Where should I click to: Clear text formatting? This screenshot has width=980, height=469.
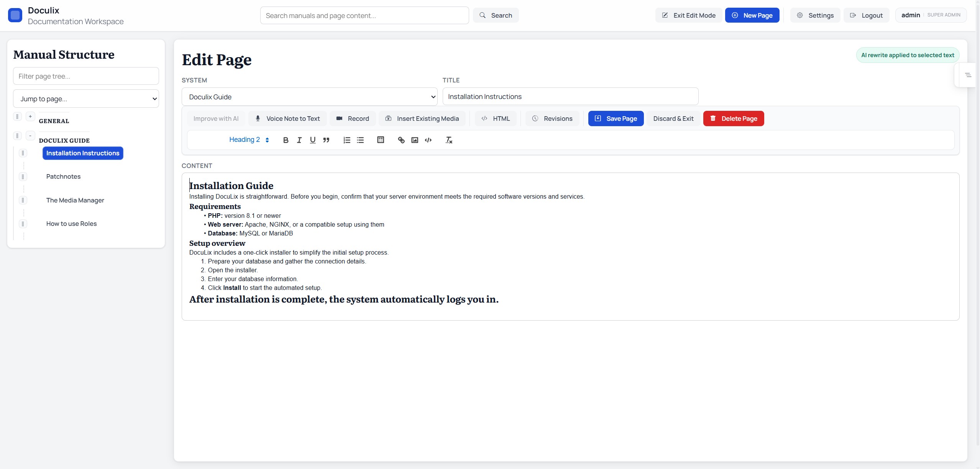pyautogui.click(x=449, y=140)
